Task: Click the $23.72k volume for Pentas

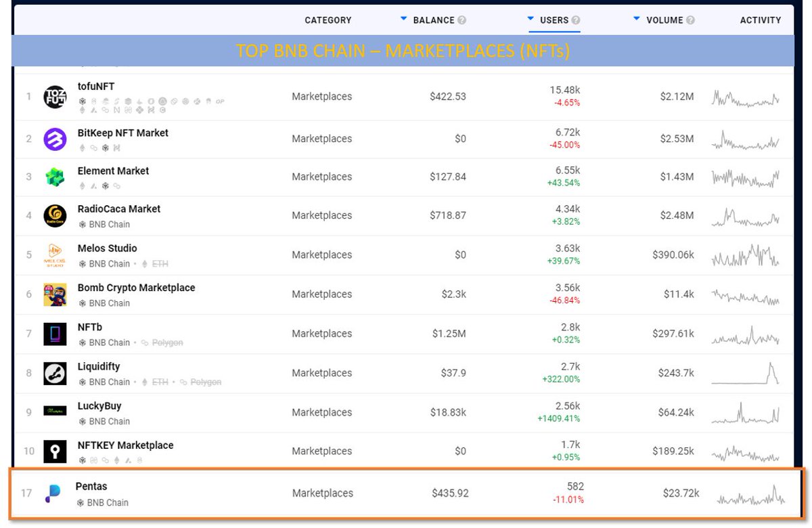Action: click(x=680, y=493)
